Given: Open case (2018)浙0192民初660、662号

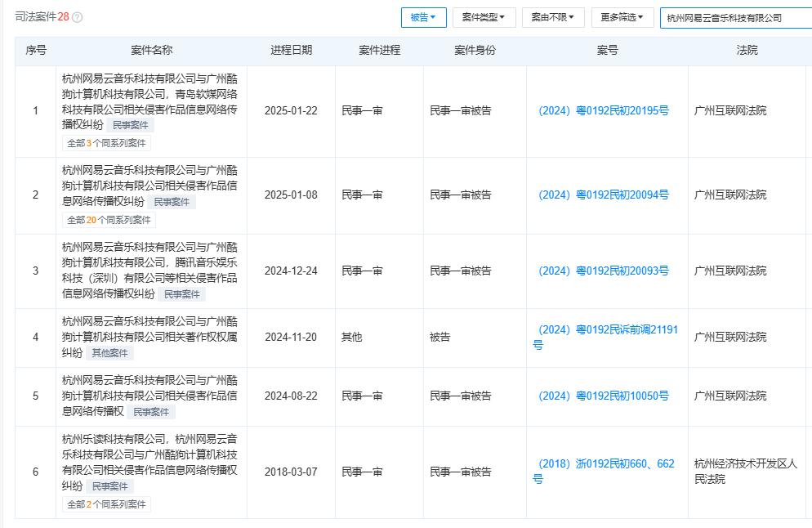Looking at the screenshot, I should [605, 471].
